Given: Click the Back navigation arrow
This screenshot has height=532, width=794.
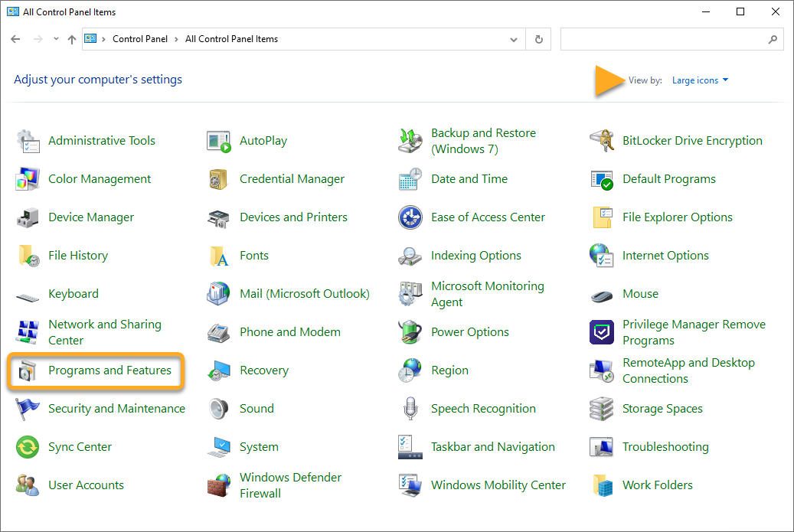Looking at the screenshot, I should (16, 39).
